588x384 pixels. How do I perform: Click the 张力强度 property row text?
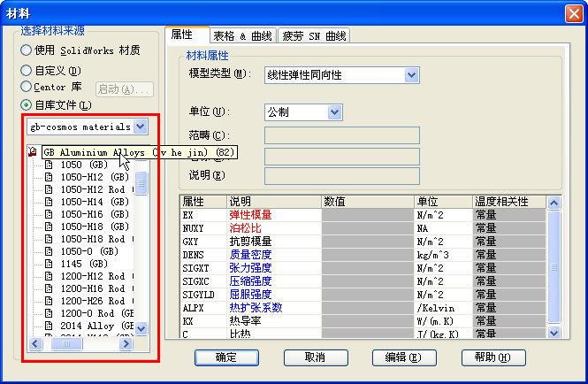[x=250, y=268]
